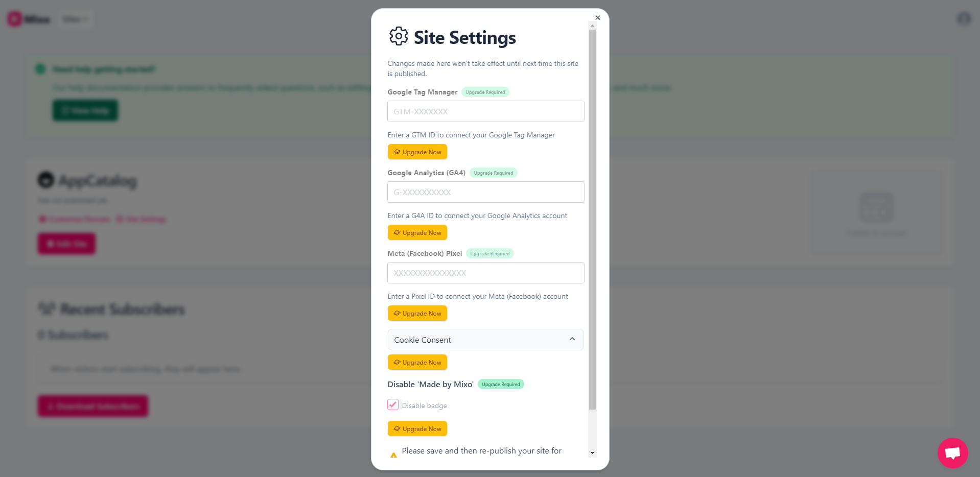Open the user avatar menu

[964, 19]
